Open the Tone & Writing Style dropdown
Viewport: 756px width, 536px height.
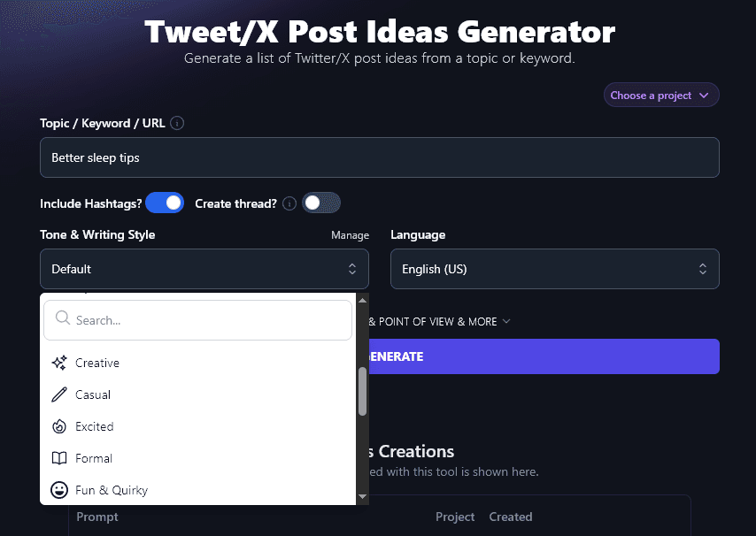(204, 268)
